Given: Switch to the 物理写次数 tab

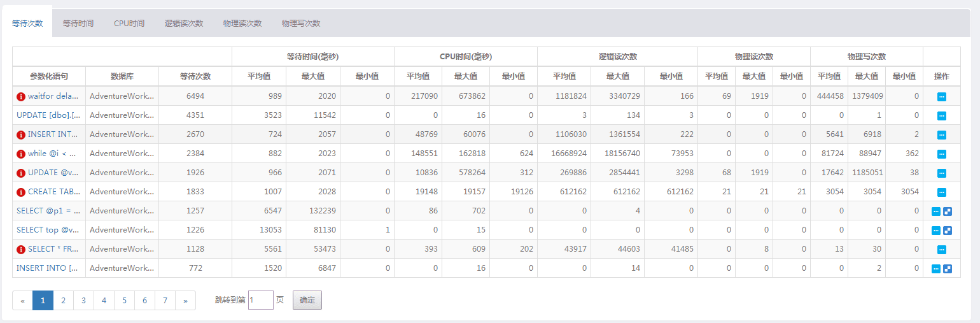Looking at the screenshot, I should [x=301, y=23].
